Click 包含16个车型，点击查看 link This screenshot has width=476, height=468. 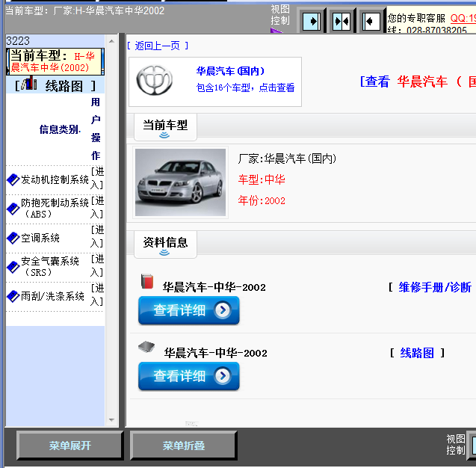coord(245,87)
